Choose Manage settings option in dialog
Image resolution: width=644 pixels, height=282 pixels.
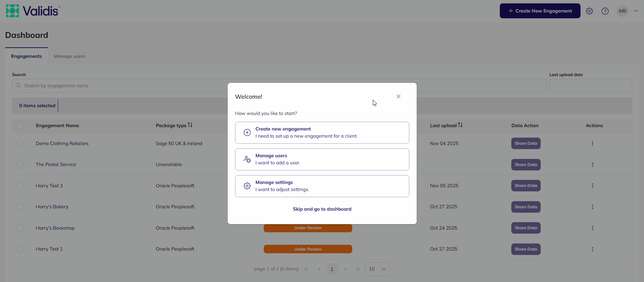click(322, 186)
